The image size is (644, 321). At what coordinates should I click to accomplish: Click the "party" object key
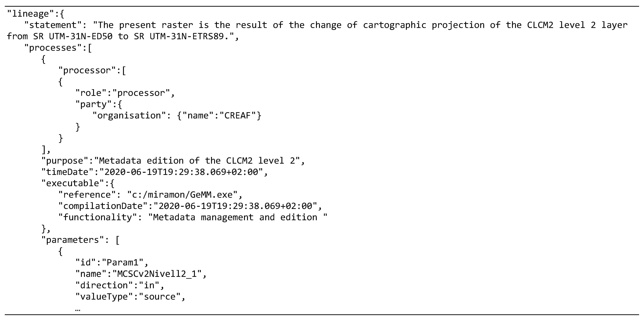click(x=94, y=104)
